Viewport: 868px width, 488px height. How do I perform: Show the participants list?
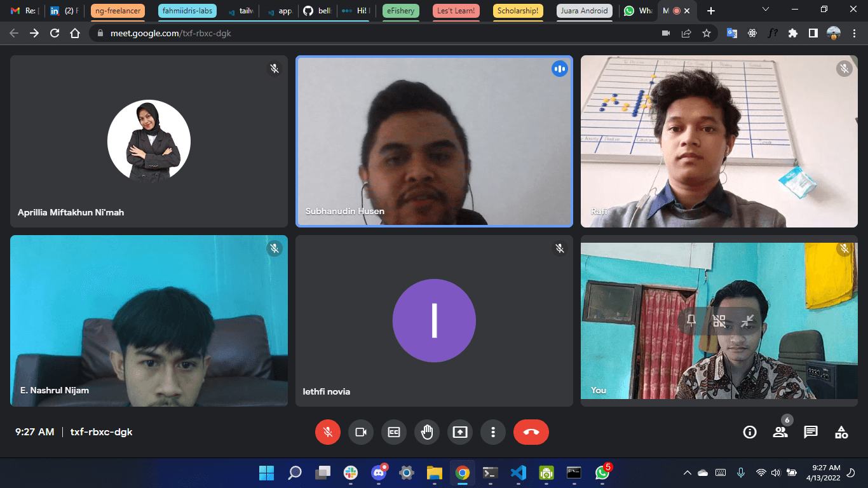point(780,432)
